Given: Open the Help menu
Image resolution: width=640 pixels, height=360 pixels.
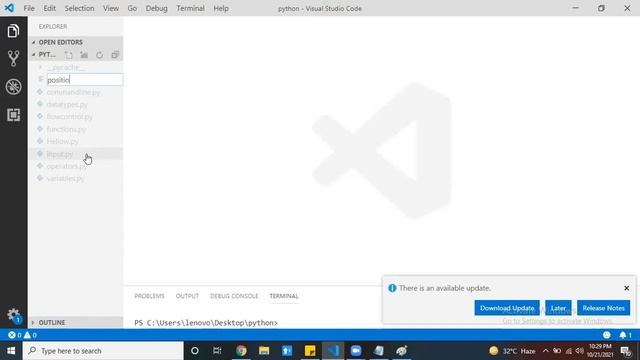Looking at the screenshot, I should [x=221, y=8].
